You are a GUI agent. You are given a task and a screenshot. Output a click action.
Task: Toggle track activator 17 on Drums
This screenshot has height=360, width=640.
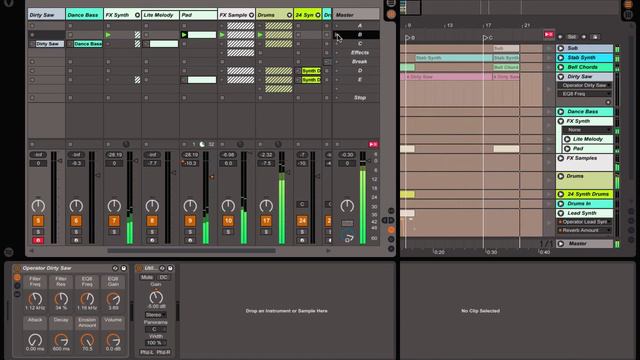[266, 221]
